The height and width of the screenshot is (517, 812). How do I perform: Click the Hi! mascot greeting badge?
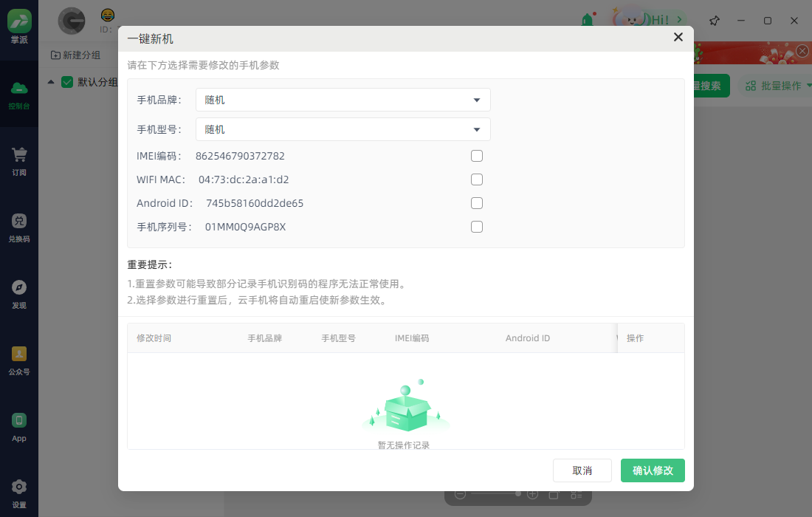coord(650,20)
